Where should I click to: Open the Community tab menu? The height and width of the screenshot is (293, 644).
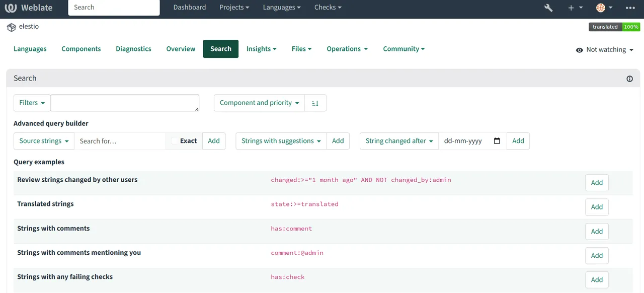click(x=404, y=49)
